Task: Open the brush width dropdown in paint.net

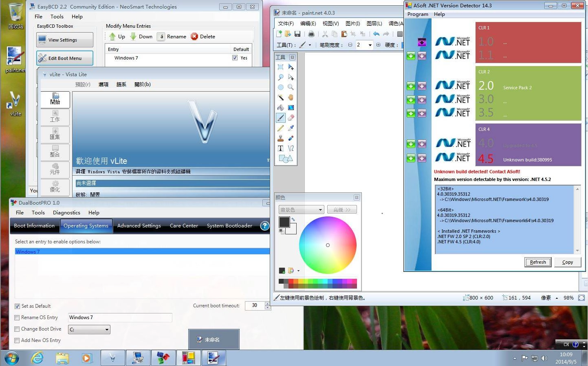Action: click(x=370, y=45)
